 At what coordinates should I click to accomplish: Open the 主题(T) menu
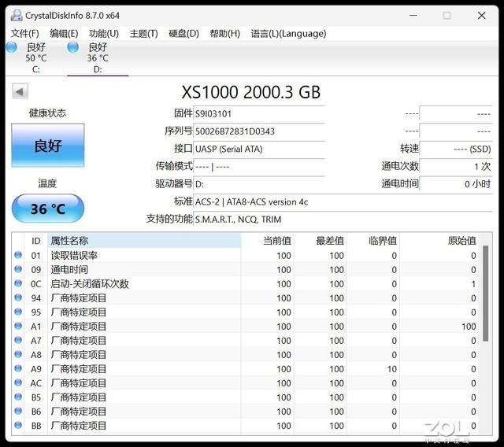click(143, 33)
